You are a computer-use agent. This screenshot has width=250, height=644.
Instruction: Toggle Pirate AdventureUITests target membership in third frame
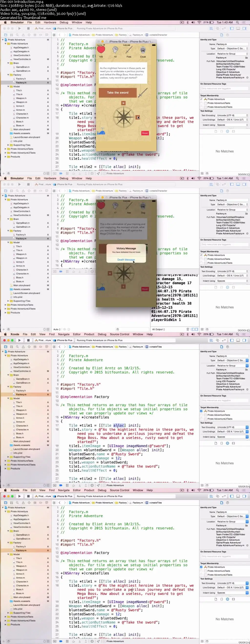coord(201,419)
